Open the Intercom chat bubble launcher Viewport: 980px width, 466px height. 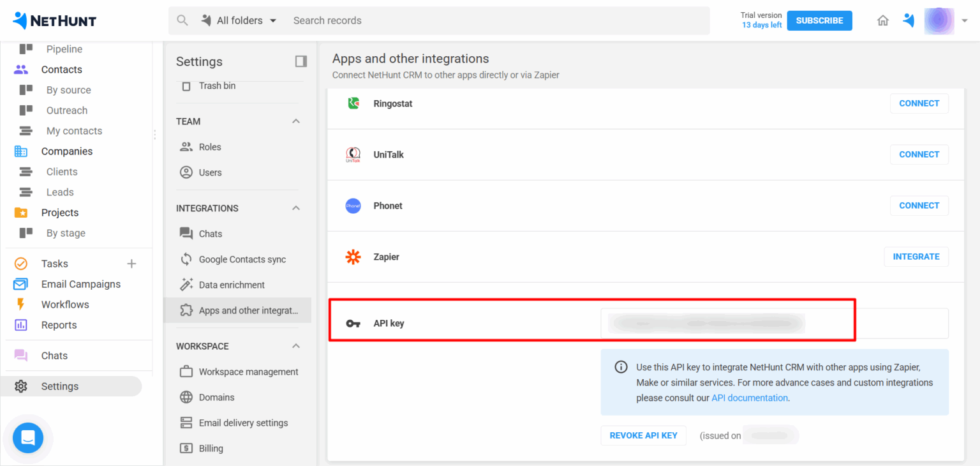point(28,438)
